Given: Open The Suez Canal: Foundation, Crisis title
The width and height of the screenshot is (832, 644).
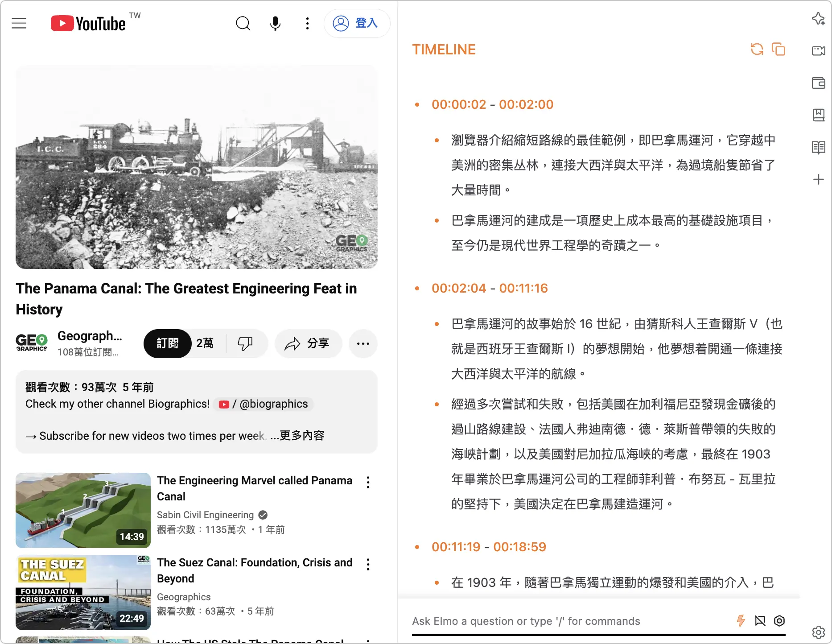Looking at the screenshot, I should pyautogui.click(x=255, y=570).
